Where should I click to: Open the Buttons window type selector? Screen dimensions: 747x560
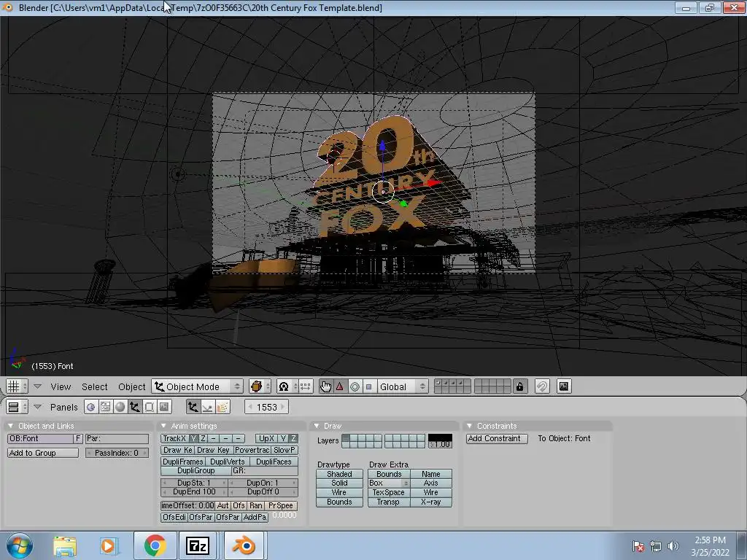[18, 407]
